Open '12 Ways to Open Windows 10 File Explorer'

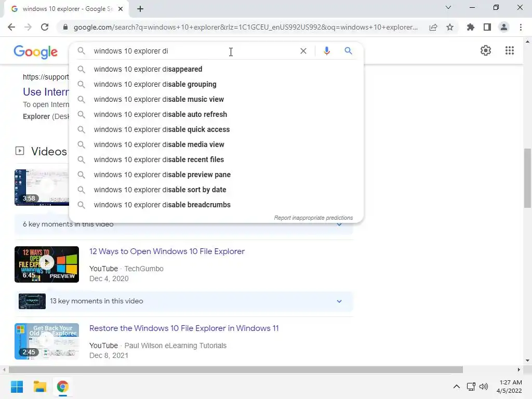167,251
